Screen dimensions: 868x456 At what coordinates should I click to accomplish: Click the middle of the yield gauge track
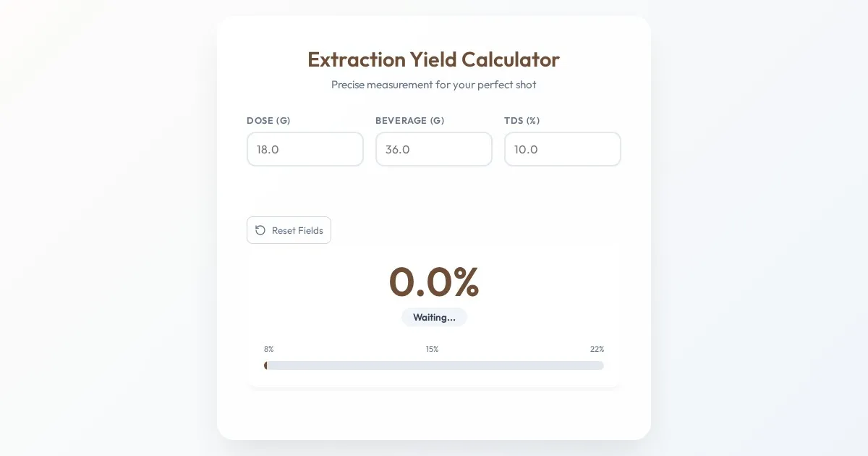click(434, 366)
